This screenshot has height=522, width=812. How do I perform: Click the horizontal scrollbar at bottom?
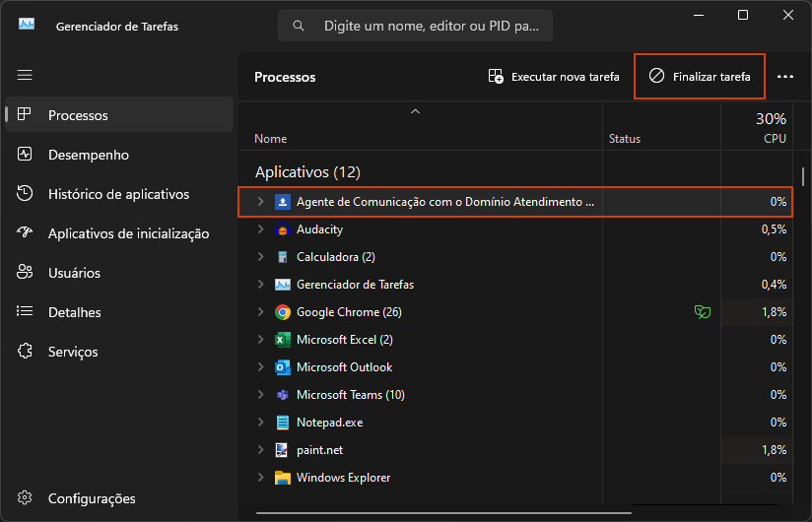coord(443,513)
